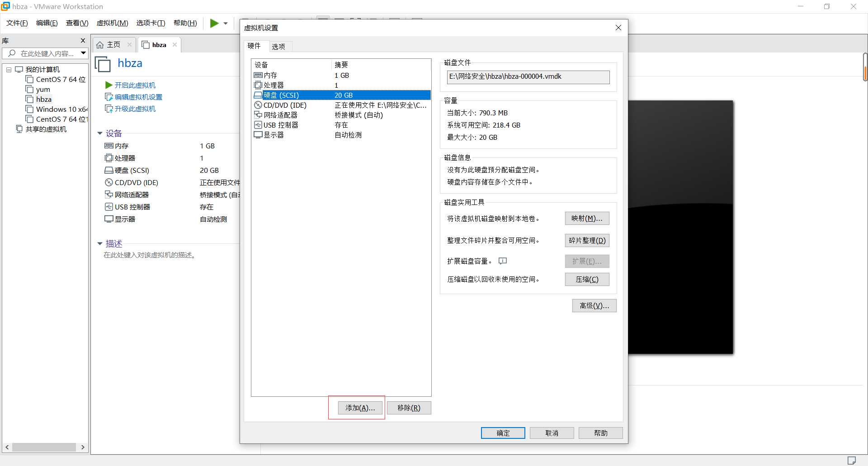
Task: Click 显示器 icon in VM summary
Action: pyautogui.click(x=109, y=219)
